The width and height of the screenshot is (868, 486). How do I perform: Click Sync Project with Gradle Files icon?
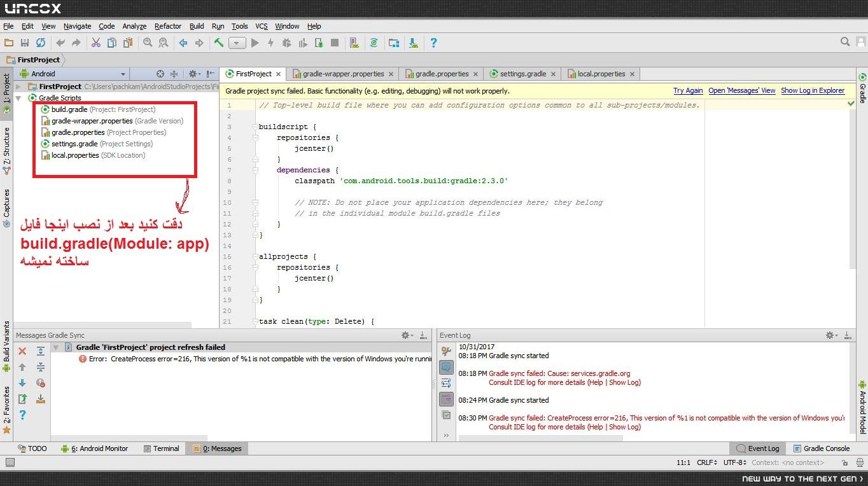(374, 43)
